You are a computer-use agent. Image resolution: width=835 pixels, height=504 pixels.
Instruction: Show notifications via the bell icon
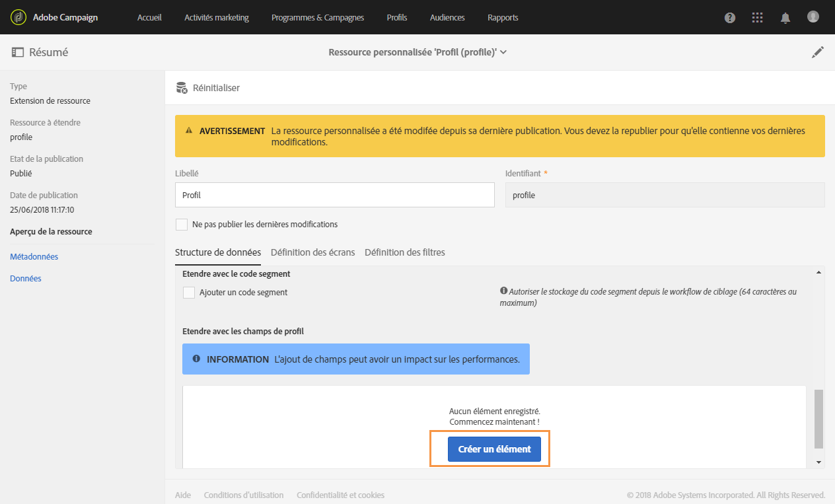pyautogui.click(x=785, y=18)
